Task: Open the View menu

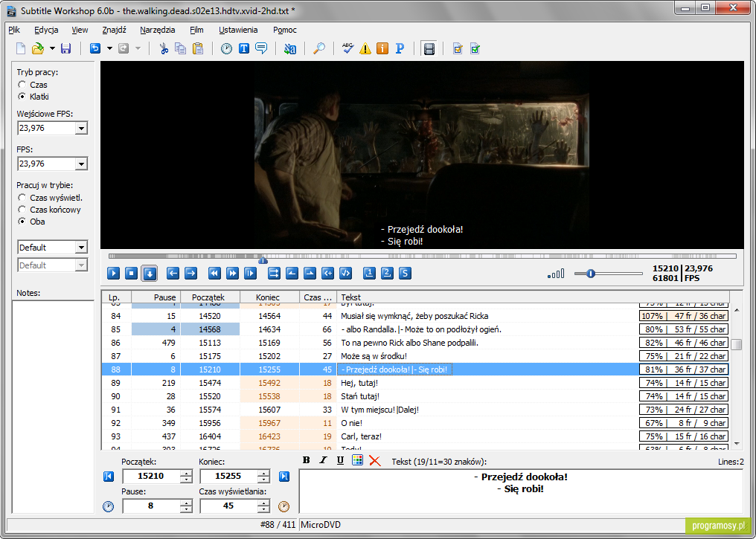Action: (80, 30)
